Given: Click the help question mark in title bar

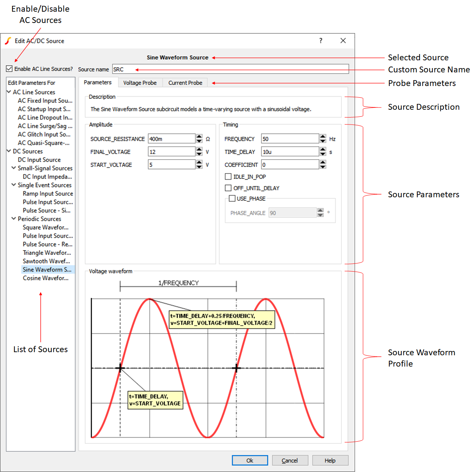Looking at the screenshot, I should tap(320, 40).
